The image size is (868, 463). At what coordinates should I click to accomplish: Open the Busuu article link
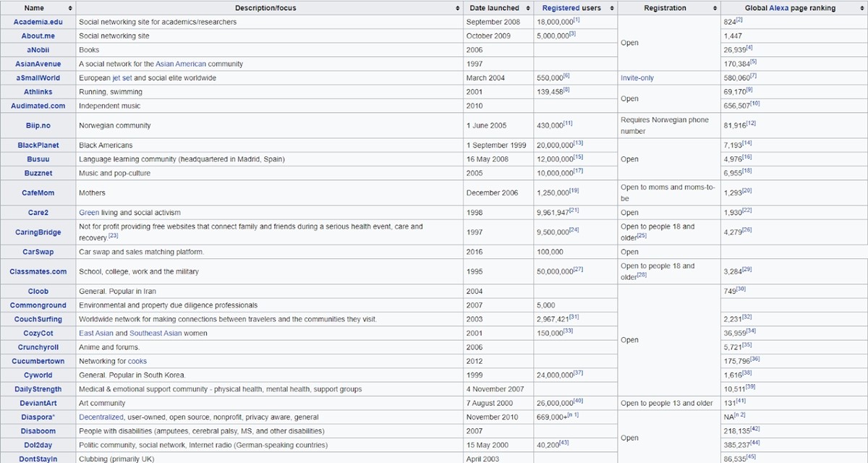(x=38, y=159)
